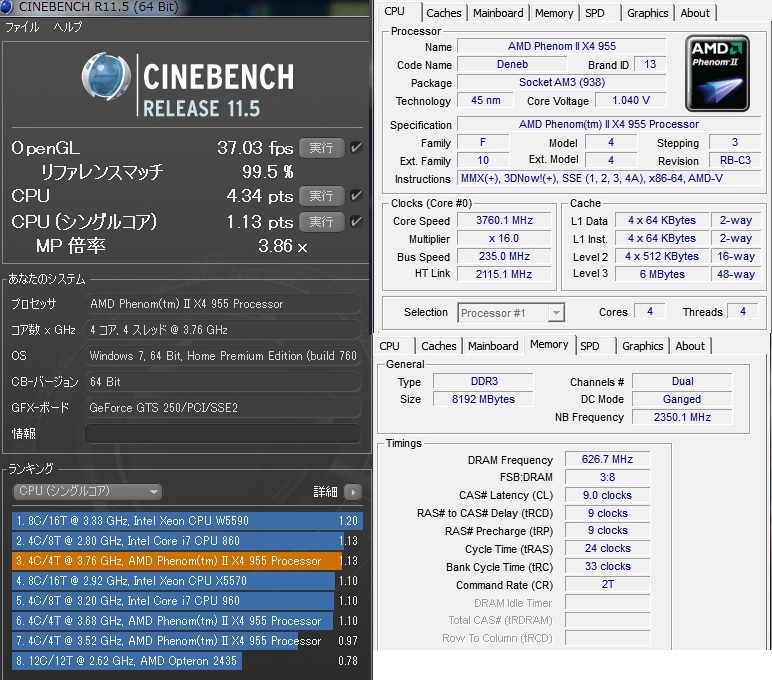The image size is (772, 682).
Task: Select ranking row 3.68 GHz Phenom II X4 955
Action: pyautogui.click(x=187, y=620)
